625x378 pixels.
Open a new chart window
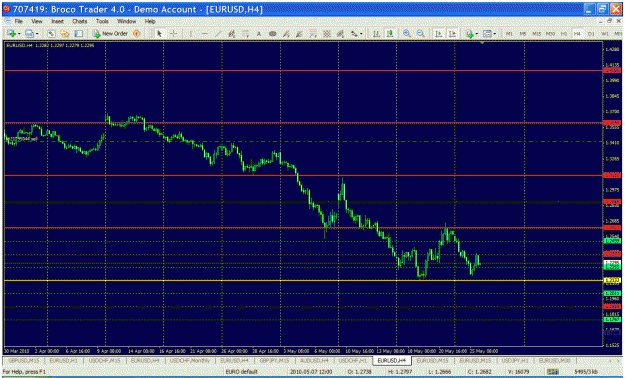click(x=11, y=34)
